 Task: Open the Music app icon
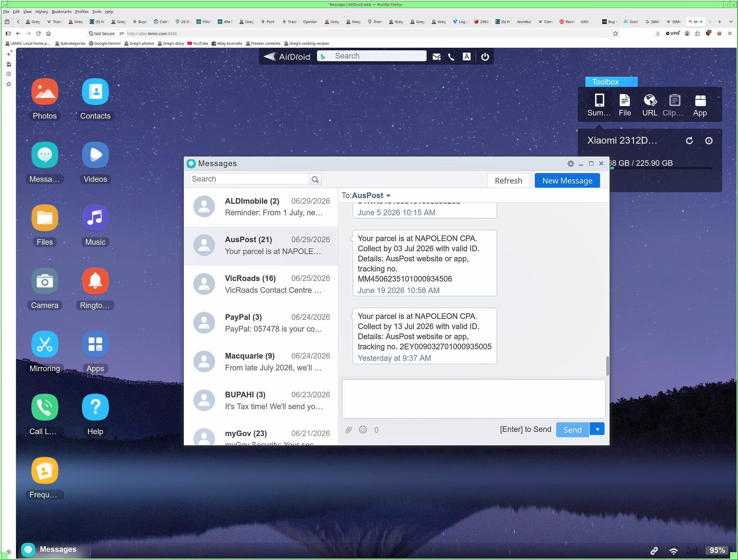point(95,218)
